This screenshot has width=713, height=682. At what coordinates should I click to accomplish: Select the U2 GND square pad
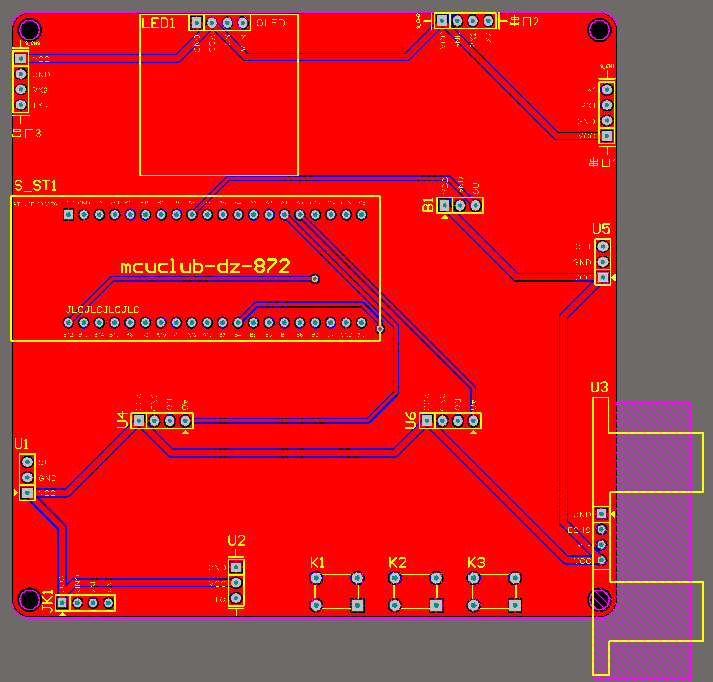pyautogui.click(x=236, y=567)
